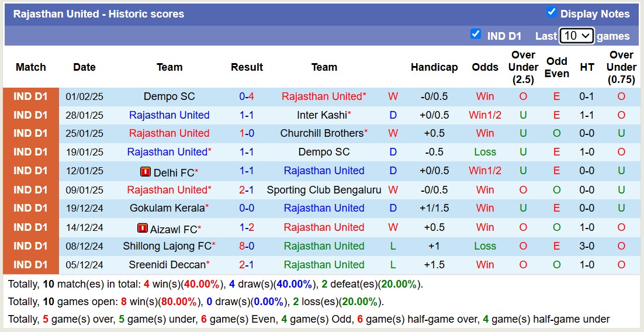
Task: Click the Sporting Club Bengaluru link
Action: pos(324,190)
